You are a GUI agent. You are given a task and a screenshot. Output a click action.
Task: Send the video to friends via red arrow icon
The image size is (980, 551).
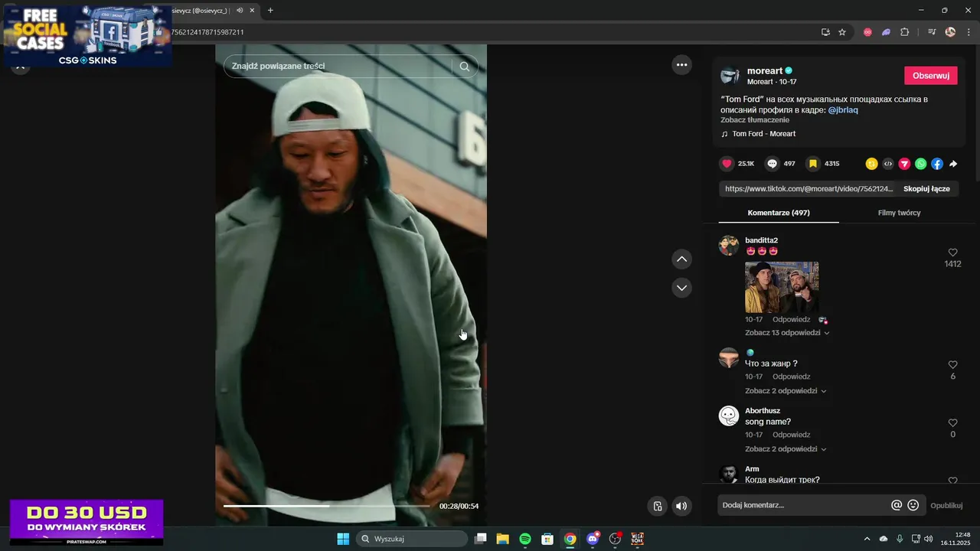[x=904, y=164]
